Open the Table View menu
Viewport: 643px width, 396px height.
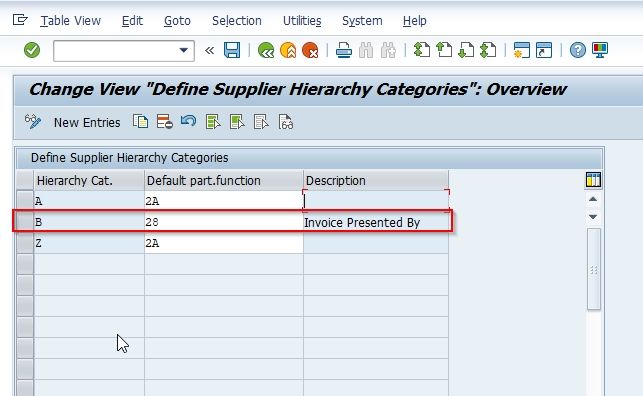tap(71, 20)
